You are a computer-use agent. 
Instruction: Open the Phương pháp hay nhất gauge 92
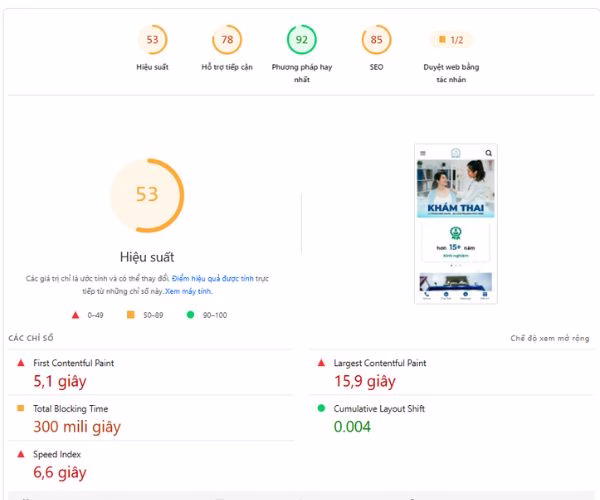(302, 40)
